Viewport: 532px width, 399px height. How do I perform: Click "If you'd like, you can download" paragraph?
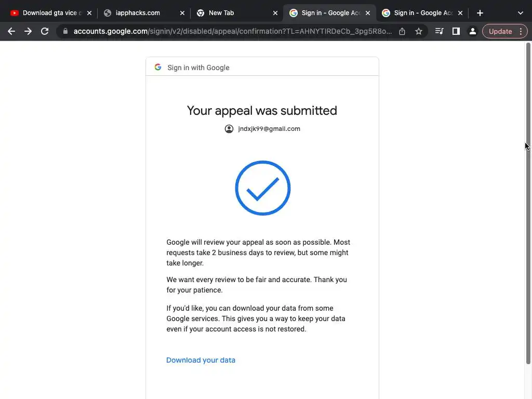(256, 318)
